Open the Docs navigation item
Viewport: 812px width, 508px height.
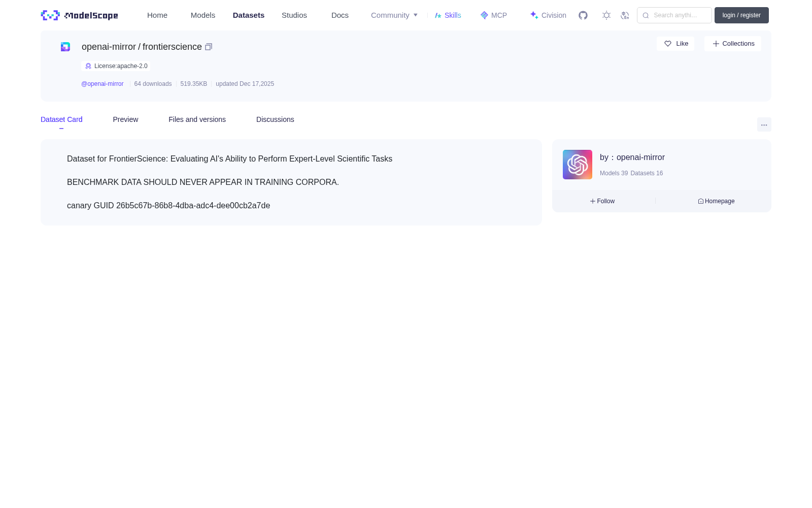click(340, 15)
